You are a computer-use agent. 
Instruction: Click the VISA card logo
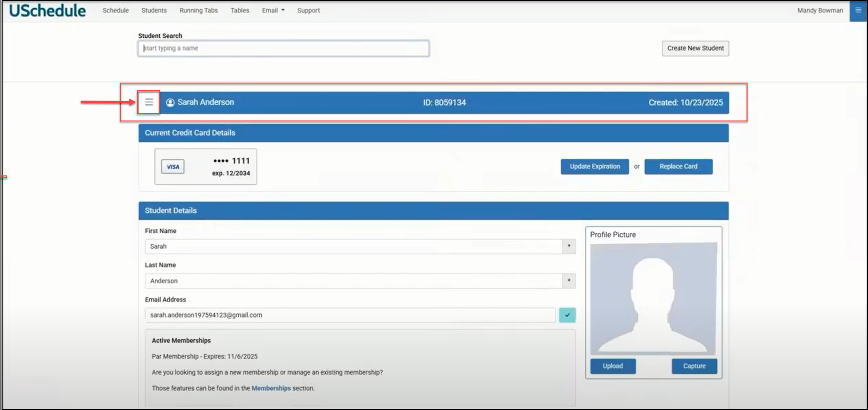173,166
